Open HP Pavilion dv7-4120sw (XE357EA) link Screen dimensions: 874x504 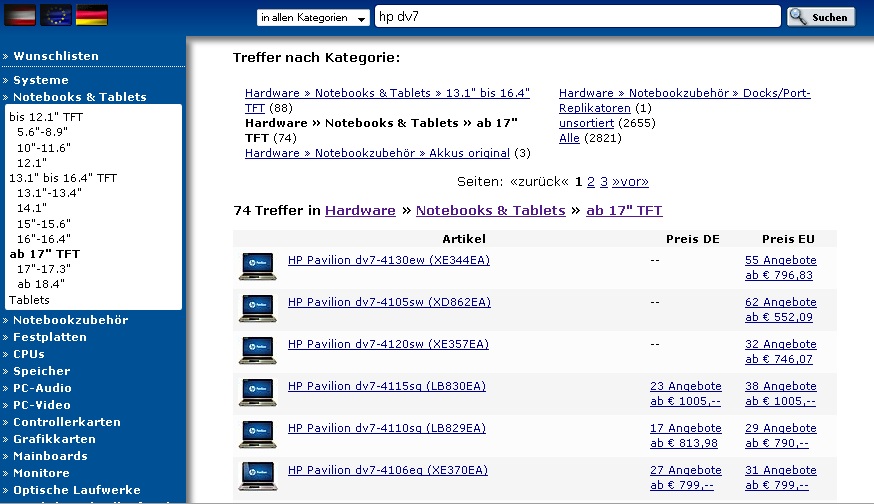coord(388,344)
